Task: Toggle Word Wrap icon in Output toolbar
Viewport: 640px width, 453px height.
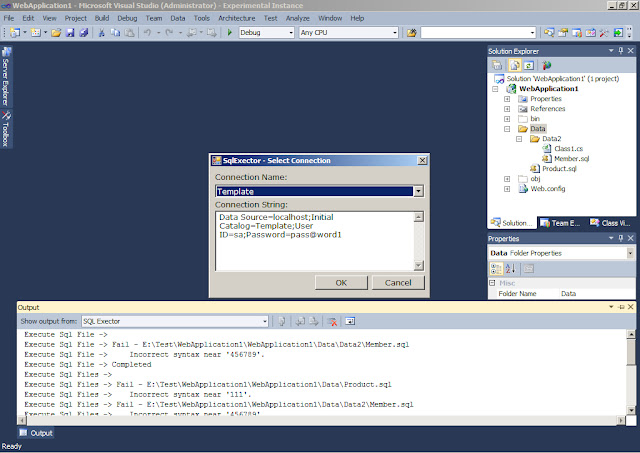Action: point(350,322)
